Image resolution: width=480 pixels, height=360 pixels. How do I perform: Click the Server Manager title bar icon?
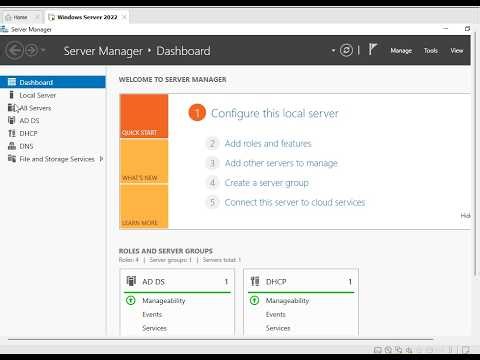click(x=4, y=29)
